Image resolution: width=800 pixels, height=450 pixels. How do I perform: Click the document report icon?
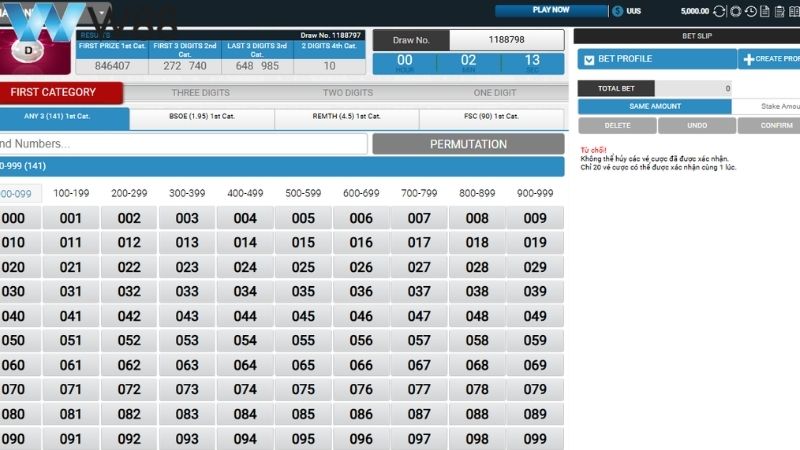[x=765, y=12]
